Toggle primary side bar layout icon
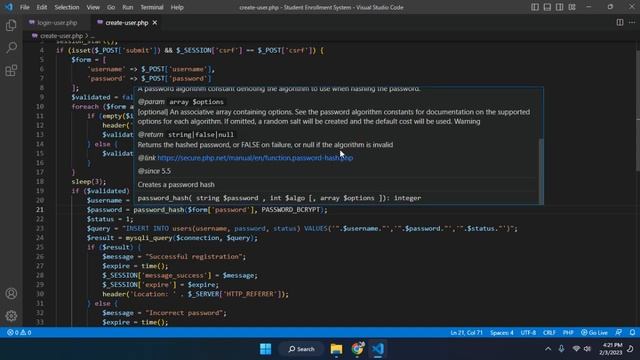 pos(535,7)
